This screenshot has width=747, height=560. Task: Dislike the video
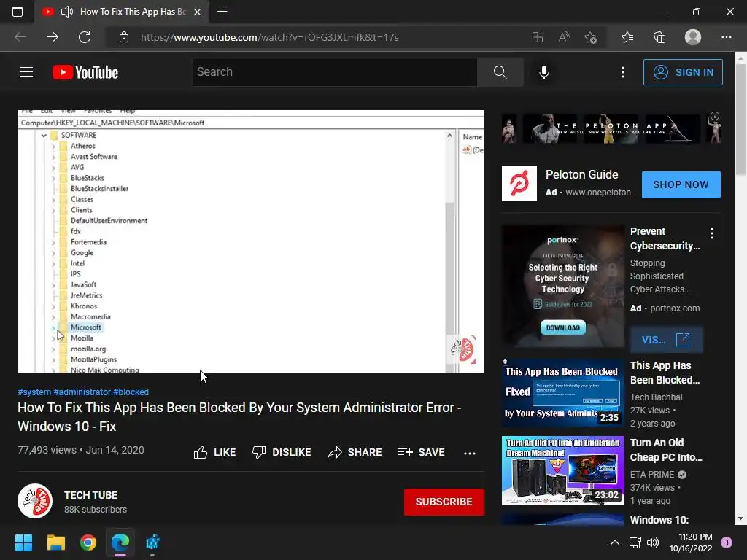point(282,452)
